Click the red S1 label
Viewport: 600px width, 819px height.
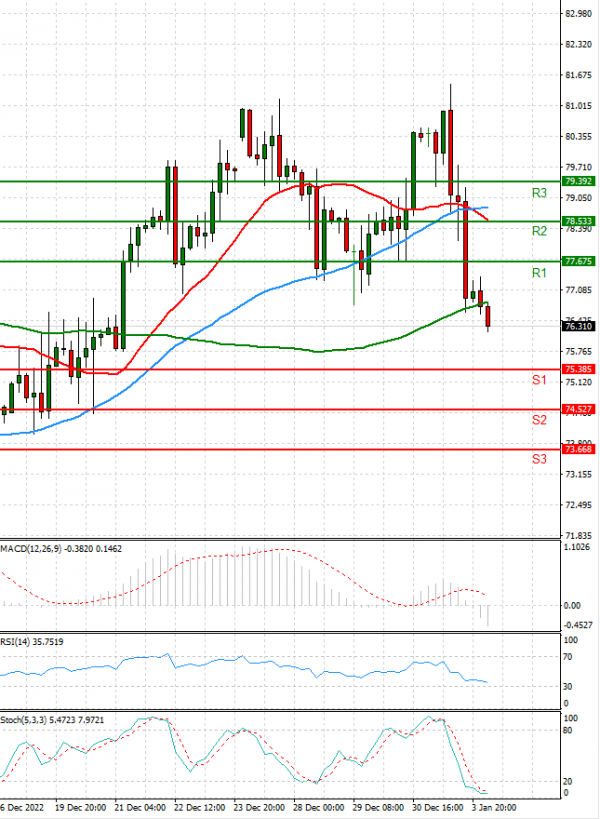click(539, 380)
